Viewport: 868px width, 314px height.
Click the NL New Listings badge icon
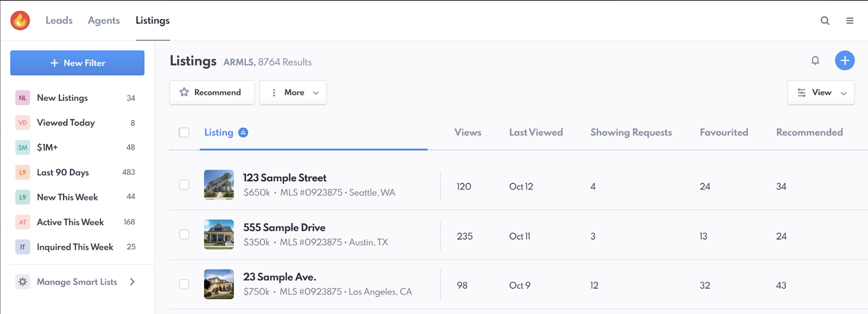[x=23, y=98]
